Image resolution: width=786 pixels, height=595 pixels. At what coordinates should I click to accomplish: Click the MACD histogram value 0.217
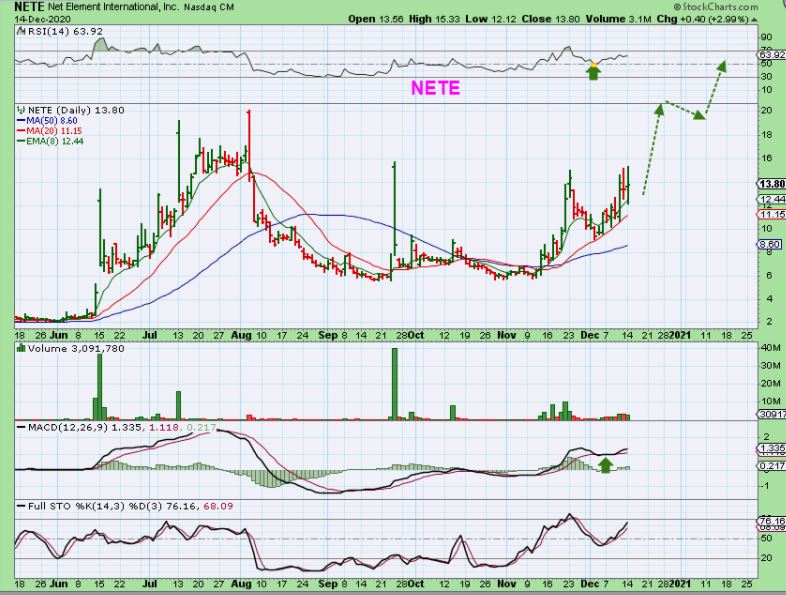[202, 427]
